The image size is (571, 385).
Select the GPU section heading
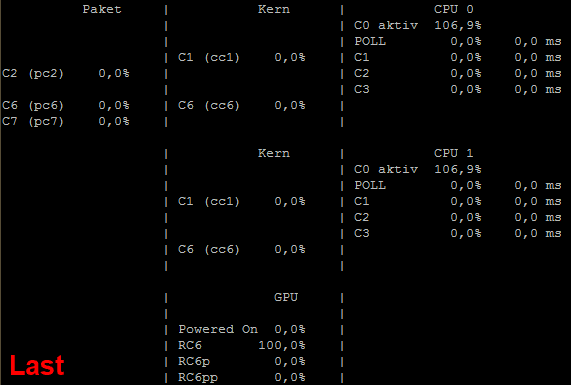click(286, 297)
